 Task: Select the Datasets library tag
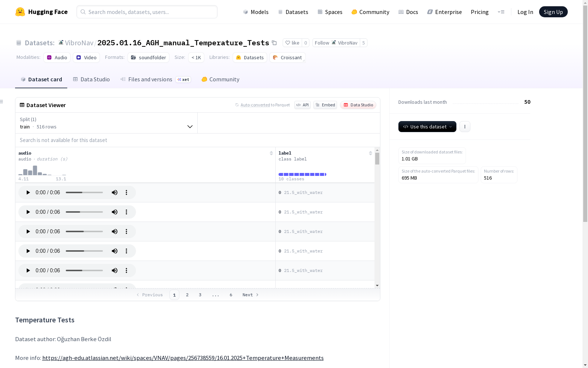[250, 57]
